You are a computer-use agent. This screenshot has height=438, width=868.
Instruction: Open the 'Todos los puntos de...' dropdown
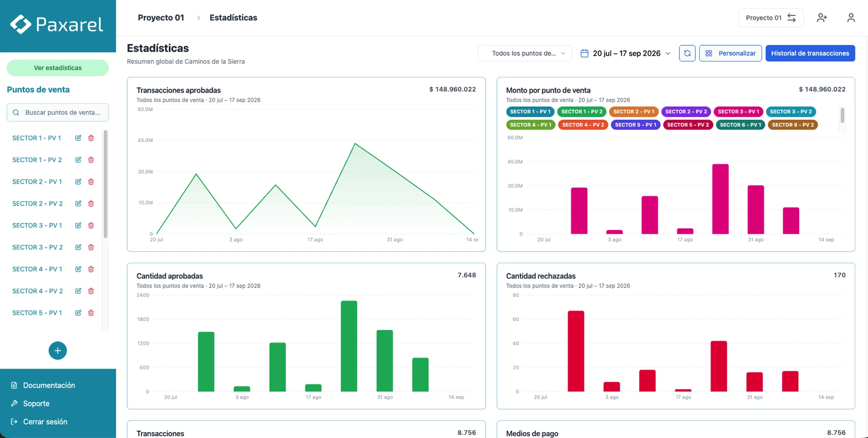point(525,53)
